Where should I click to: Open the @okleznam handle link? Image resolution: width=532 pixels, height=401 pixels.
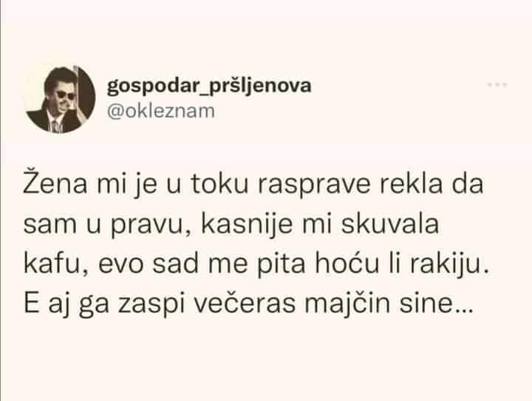click(x=161, y=112)
